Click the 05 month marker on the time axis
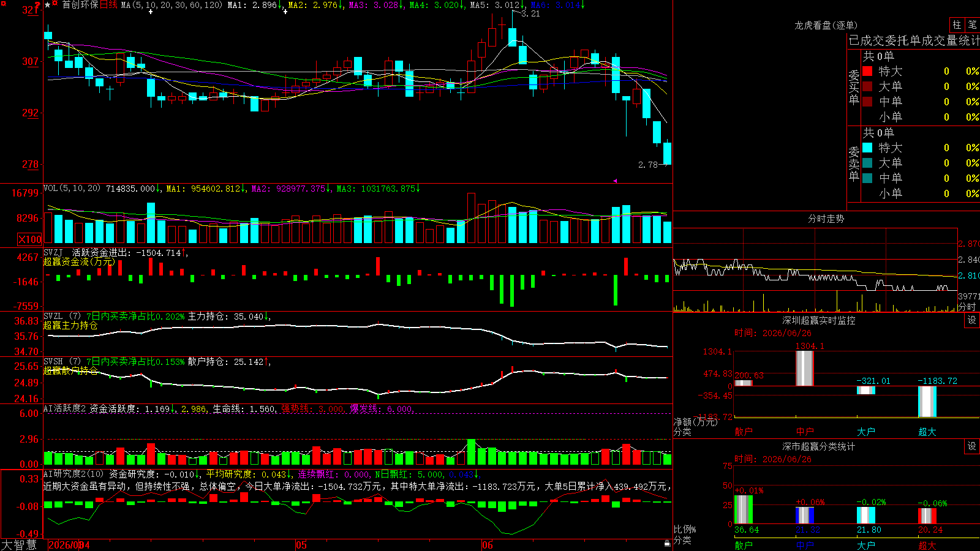The width and height of the screenshot is (980, 551). 301,545
